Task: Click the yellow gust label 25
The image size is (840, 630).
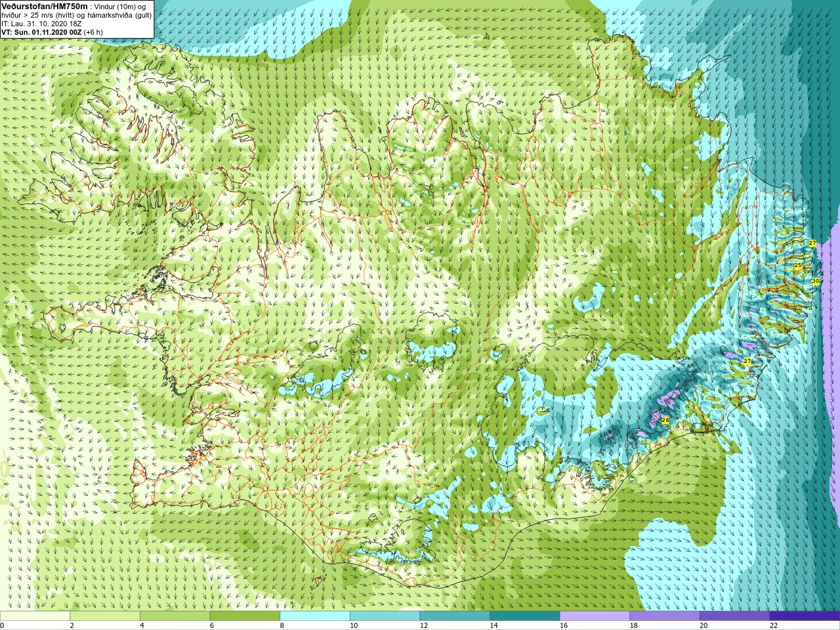Action: point(797,266)
